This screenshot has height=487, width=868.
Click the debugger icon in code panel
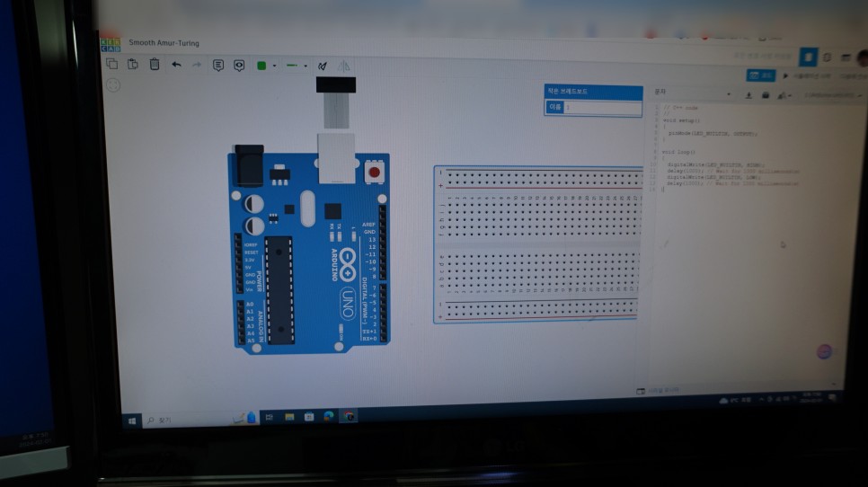click(783, 96)
